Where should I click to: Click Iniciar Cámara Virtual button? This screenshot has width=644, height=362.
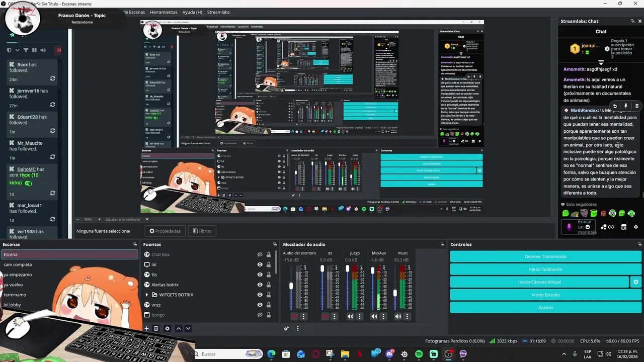tap(539, 282)
